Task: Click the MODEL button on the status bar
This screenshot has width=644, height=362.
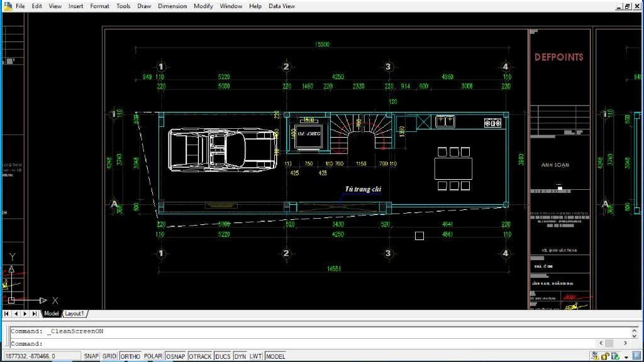Action: (x=275, y=356)
